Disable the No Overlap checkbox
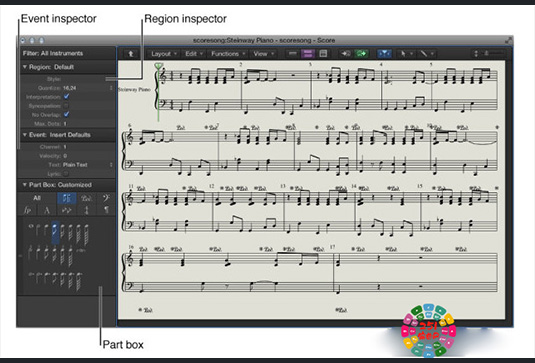 [67, 114]
